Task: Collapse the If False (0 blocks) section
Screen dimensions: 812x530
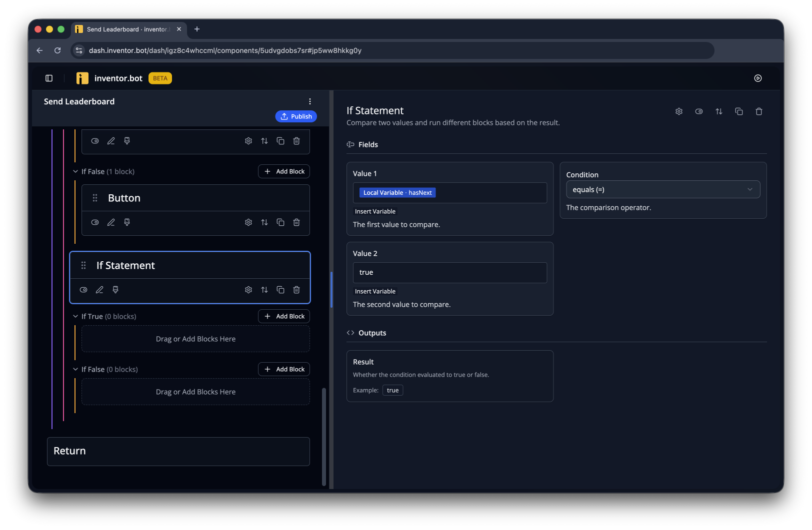Action: pos(75,369)
